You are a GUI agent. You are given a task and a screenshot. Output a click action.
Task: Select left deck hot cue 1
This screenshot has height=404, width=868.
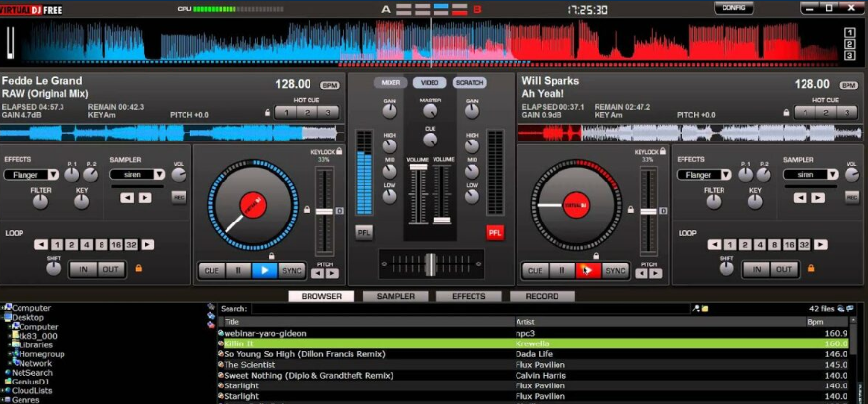284,112
